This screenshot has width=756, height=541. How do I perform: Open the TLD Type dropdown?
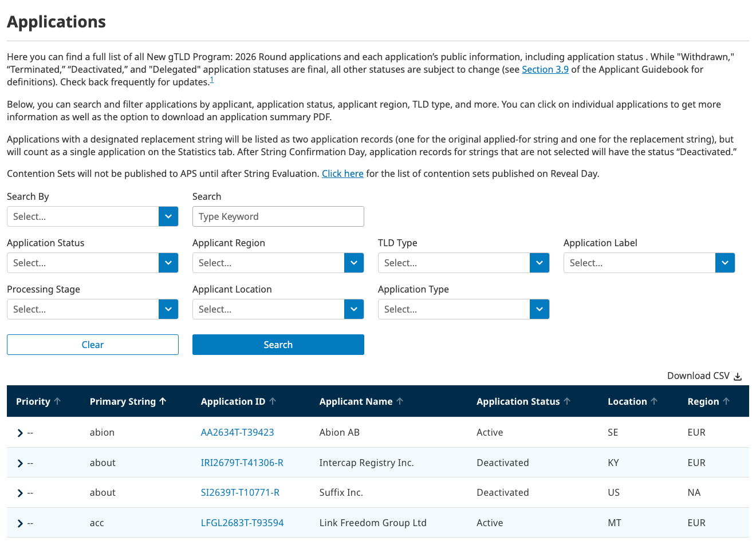[x=464, y=263]
